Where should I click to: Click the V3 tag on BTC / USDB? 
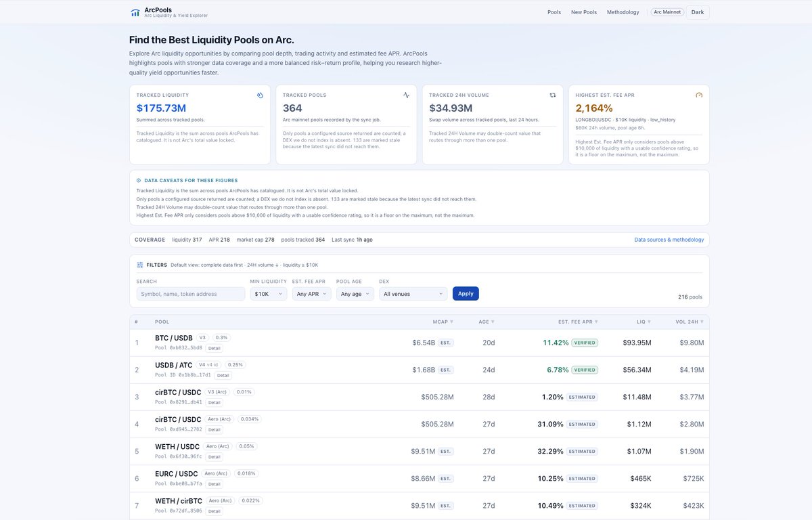coord(202,337)
